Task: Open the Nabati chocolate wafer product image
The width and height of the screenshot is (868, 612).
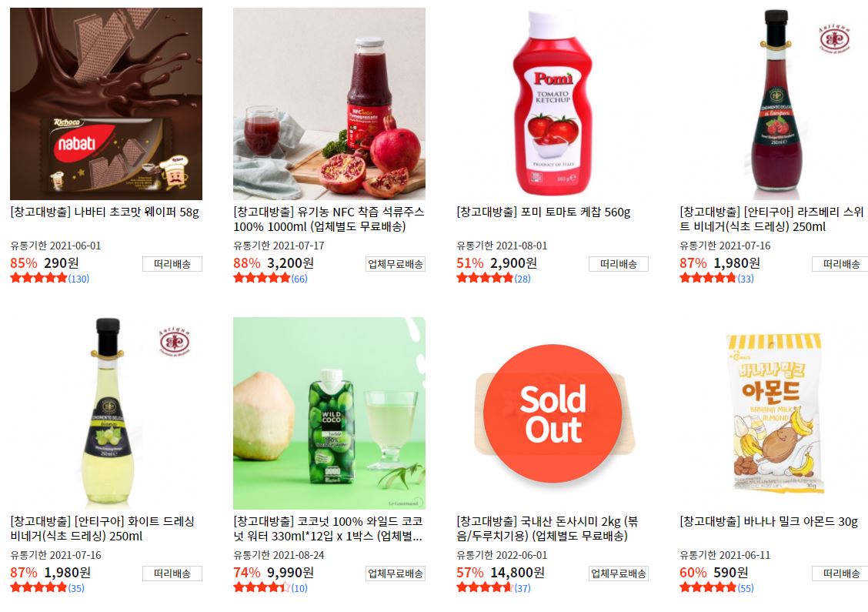Action: pyautogui.click(x=106, y=104)
